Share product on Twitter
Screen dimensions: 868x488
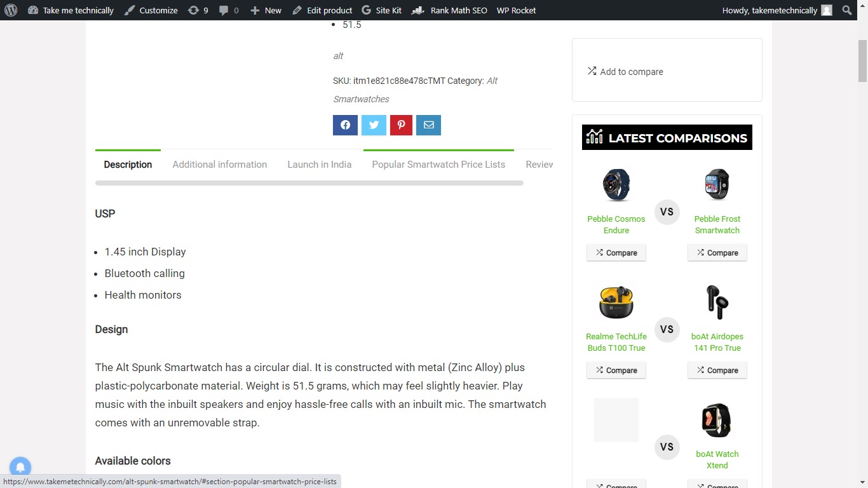(374, 125)
